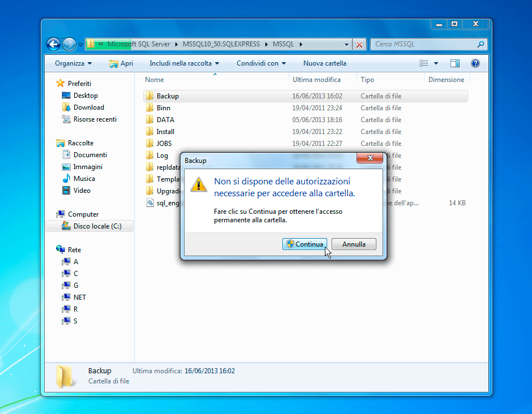Select the JOBS folder icon
The height and width of the screenshot is (414, 532).
(149, 144)
